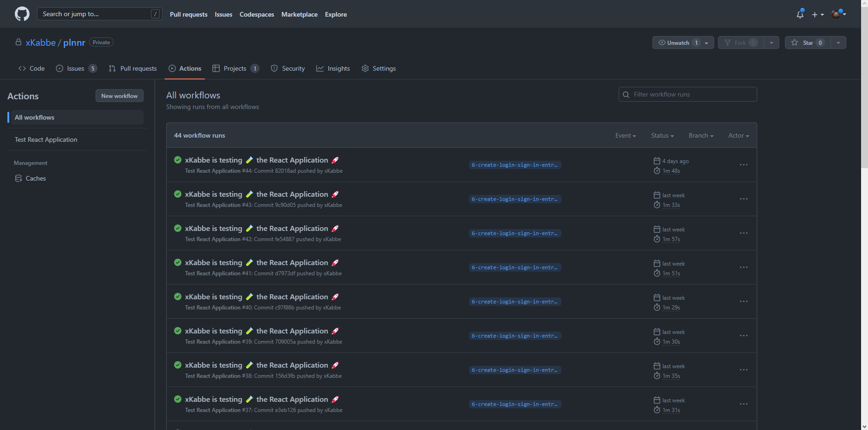Open the three-dot menu for run #44

tap(743, 165)
